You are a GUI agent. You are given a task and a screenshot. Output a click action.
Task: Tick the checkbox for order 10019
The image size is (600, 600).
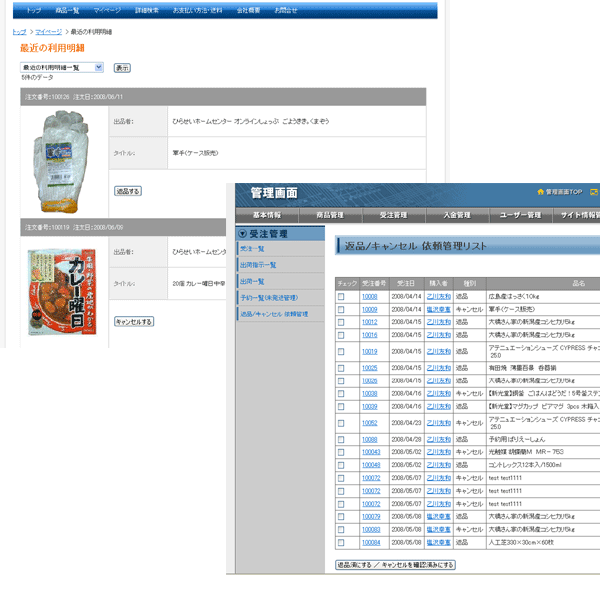pyautogui.click(x=341, y=352)
